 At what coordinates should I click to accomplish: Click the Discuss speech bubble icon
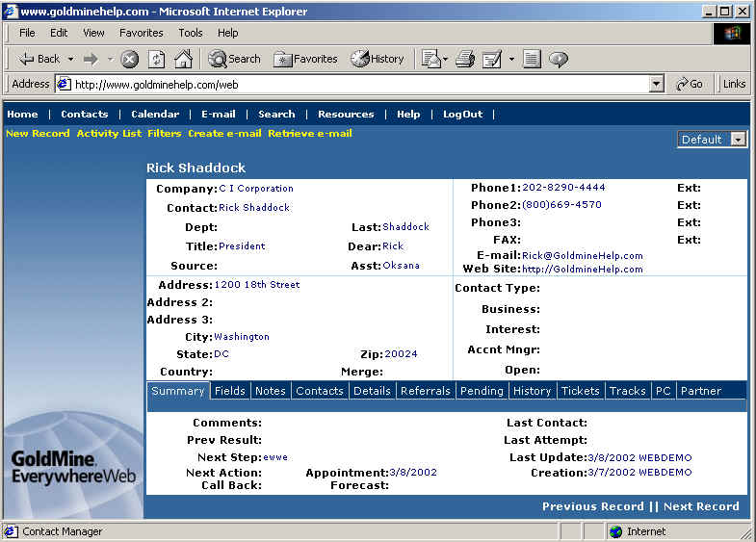559,59
